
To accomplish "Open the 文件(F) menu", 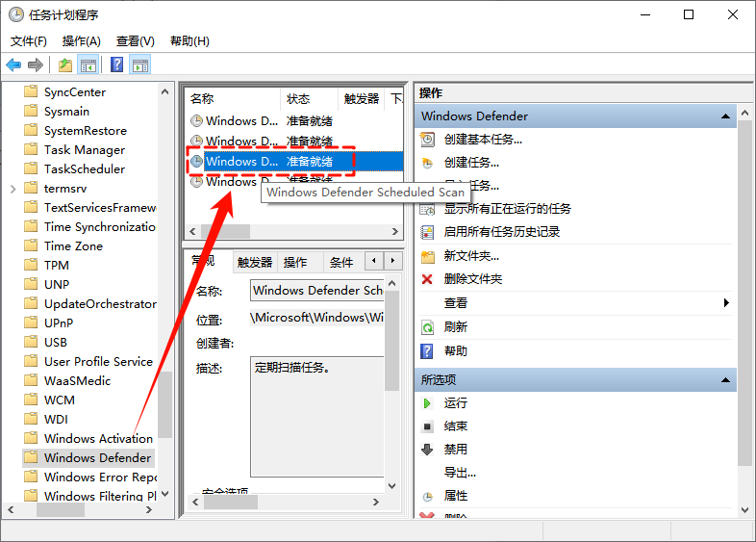I will coord(29,41).
